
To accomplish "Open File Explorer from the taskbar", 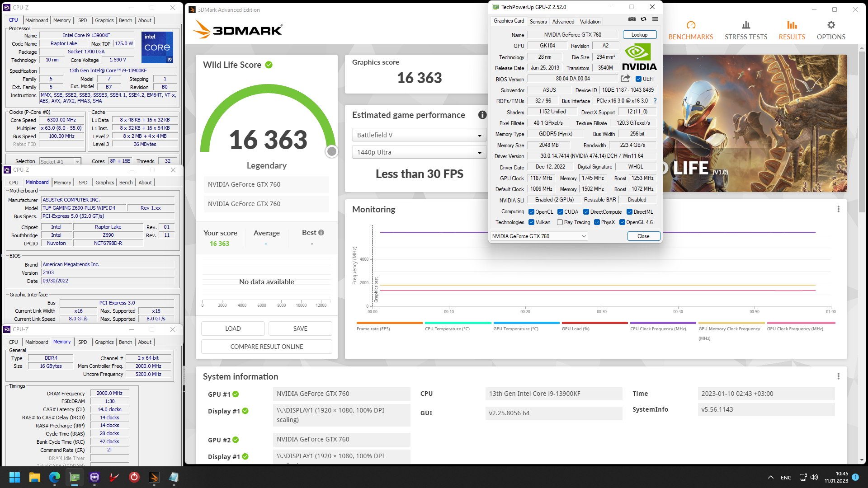I will pos(35,477).
